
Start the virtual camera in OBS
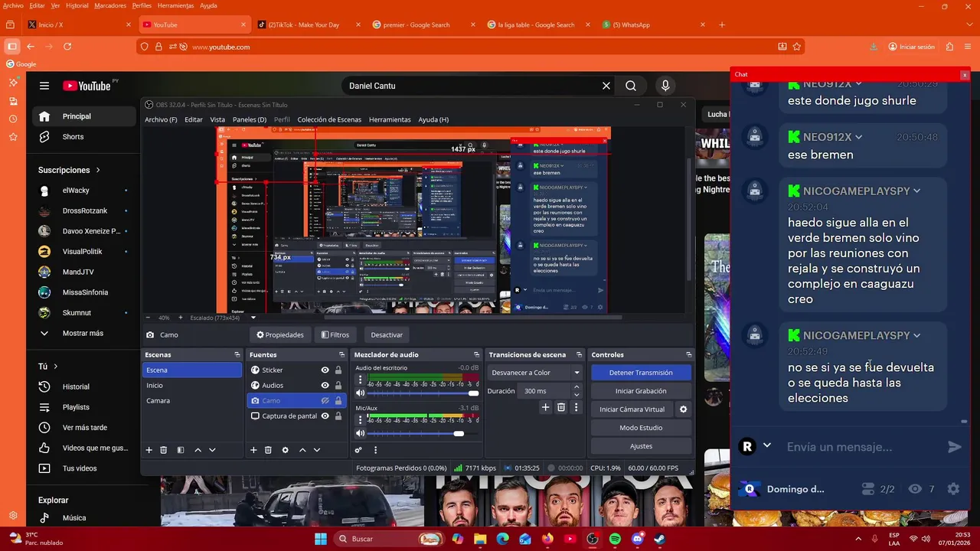tap(632, 409)
